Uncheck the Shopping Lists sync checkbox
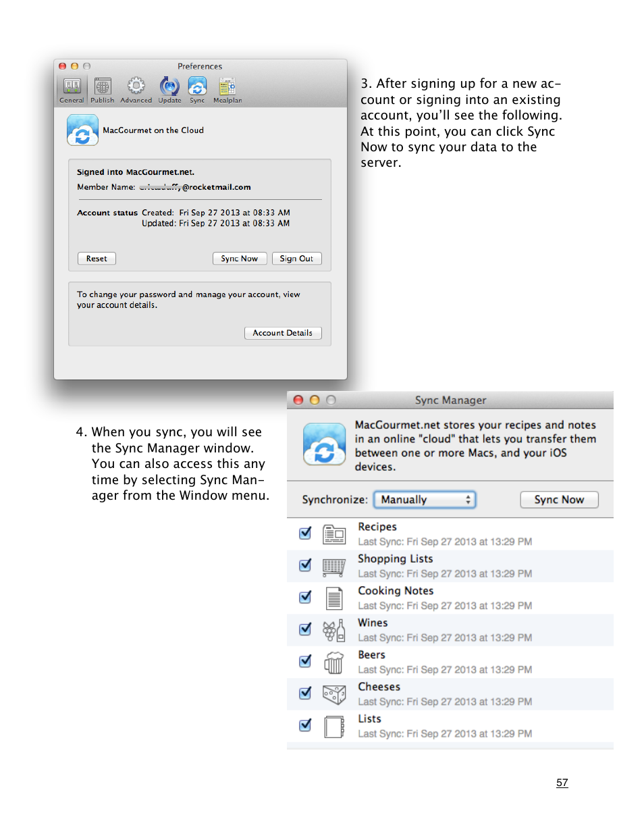This screenshot has width=644, height=834. 305,565
